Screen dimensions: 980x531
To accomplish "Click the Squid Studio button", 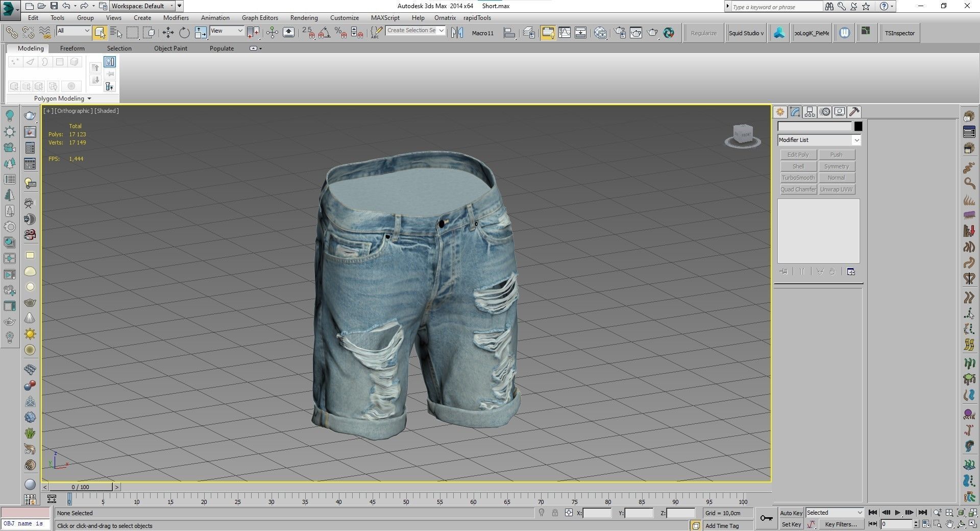I will [x=746, y=33].
